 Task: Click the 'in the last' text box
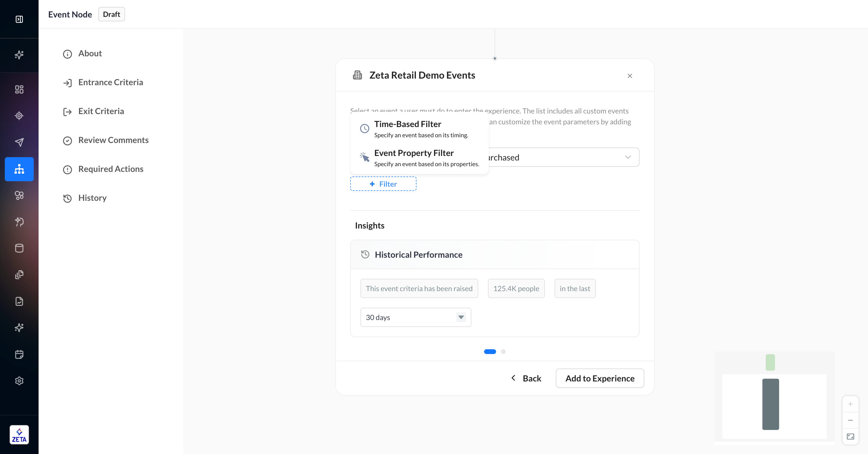tap(575, 288)
